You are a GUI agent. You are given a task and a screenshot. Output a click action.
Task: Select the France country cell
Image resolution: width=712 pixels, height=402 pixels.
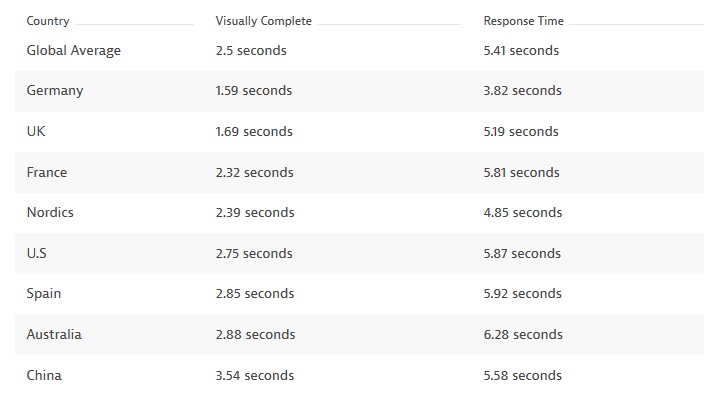pyautogui.click(x=47, y=172)
